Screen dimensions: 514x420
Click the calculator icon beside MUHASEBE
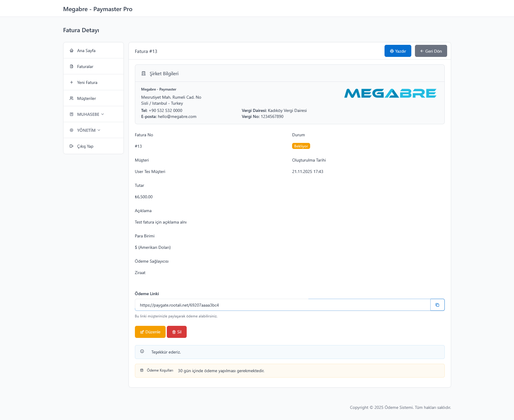[x=71, y=114]
